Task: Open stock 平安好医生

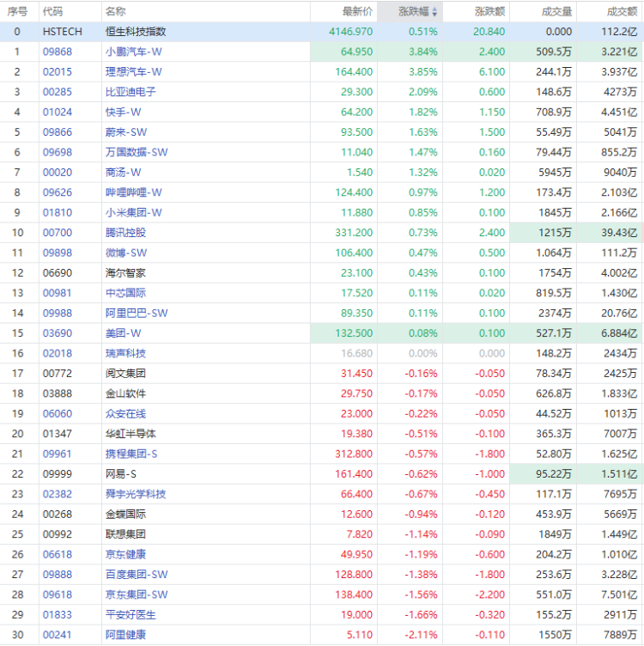Action: click(131, 615)
